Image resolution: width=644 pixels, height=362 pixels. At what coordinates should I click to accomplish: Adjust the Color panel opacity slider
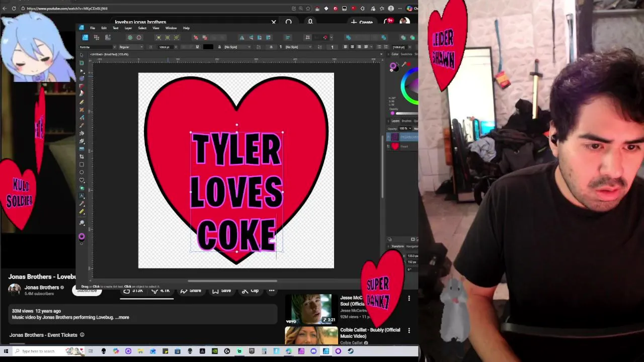tap(407, 113)
